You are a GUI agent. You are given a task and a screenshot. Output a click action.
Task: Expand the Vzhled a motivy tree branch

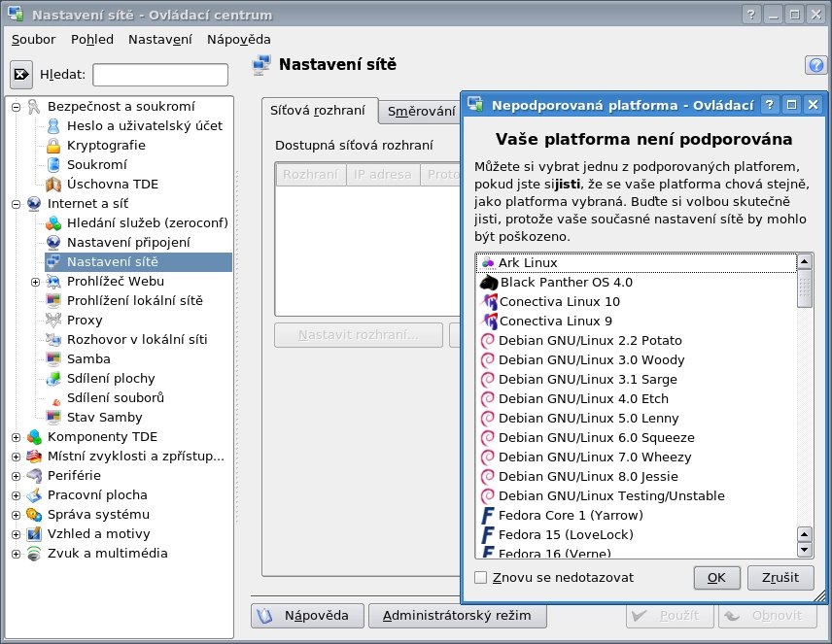coord(16,534)
